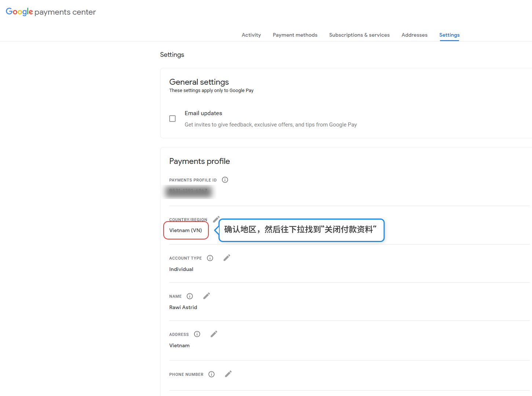Edit the Account Type pencil icon

tap(227, 258)
